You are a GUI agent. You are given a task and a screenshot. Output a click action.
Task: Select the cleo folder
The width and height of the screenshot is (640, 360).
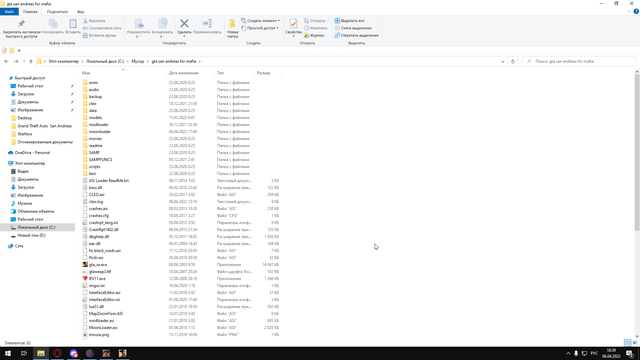[x=93, y=104]
